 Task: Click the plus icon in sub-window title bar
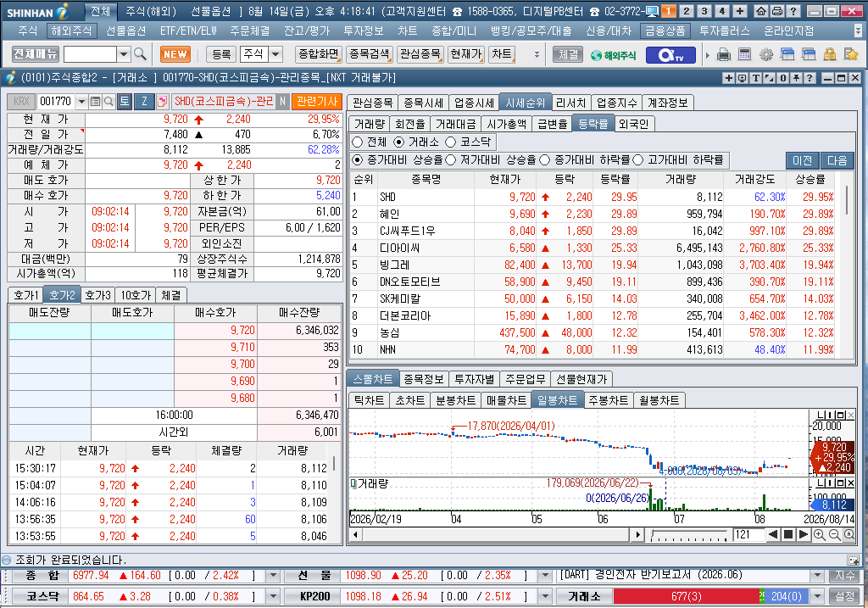728,78
